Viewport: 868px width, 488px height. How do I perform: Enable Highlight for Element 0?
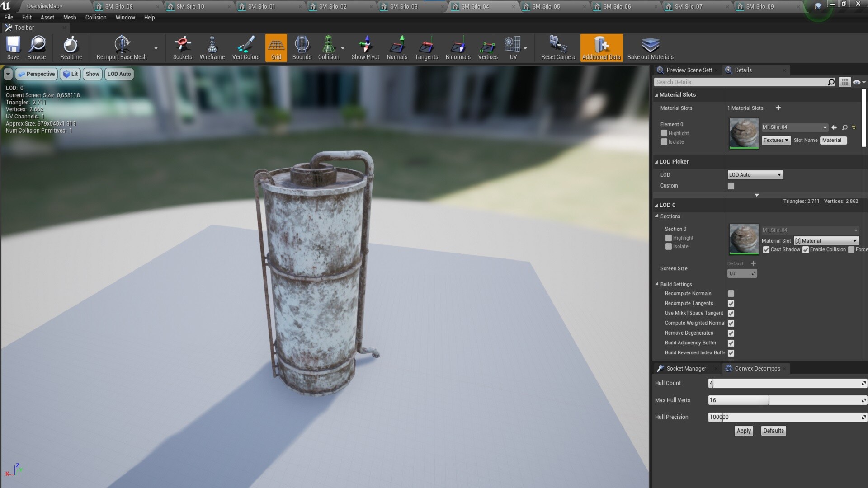[x=664, y=133]
